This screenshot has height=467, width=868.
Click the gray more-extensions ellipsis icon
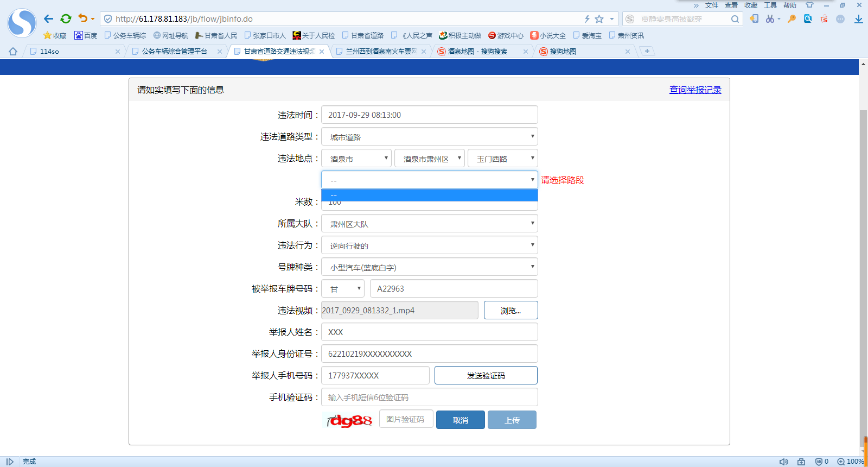(840, 18)
